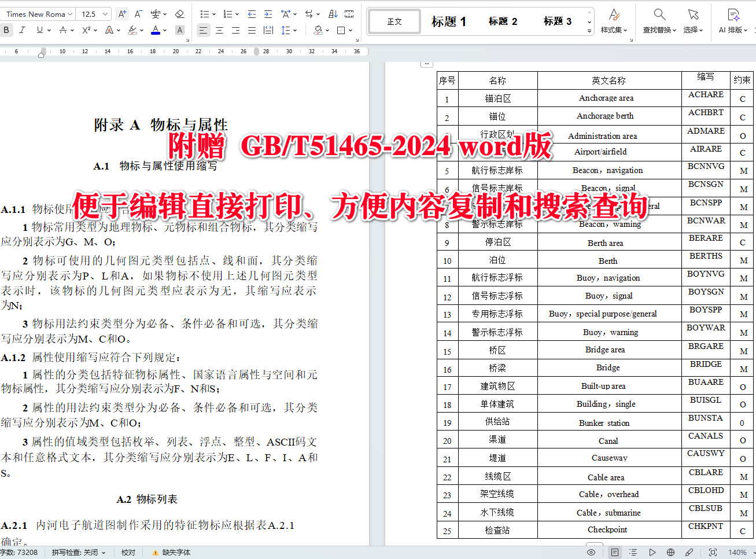The image size is (756, 559).
Task: Expand highlight color dropdown arrow
Action: coord(142,30)
